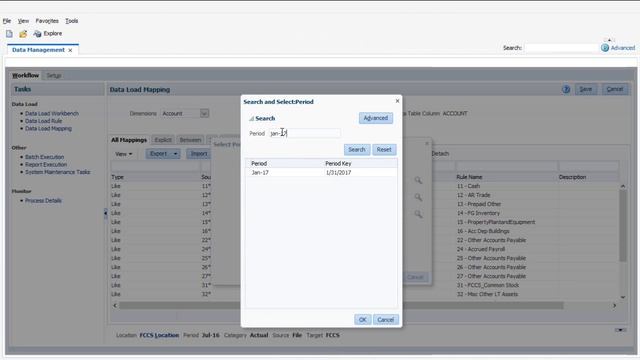Select the All Mappings tab
640x360 pixels.
click(x=129, y=140)
